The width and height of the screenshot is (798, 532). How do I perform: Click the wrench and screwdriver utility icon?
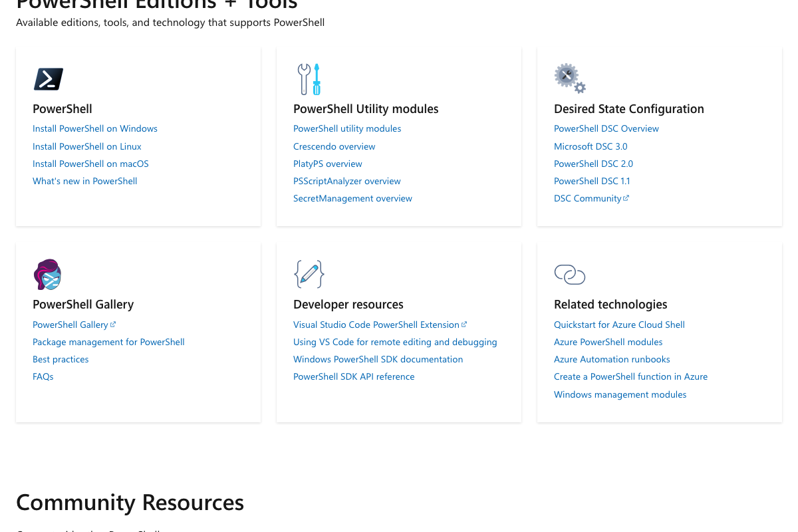coord(309,79)
